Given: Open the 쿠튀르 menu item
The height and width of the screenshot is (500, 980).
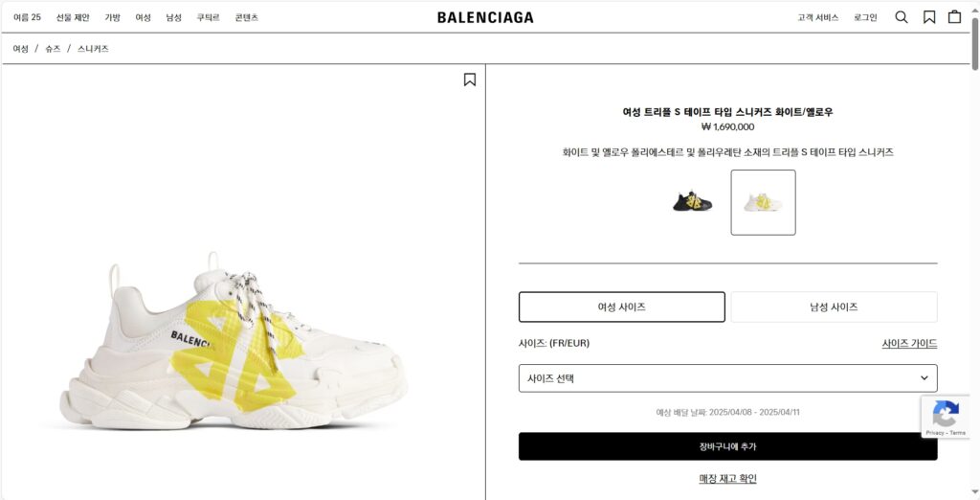Looking at the screenshot, I should pyautogui.click(x=208, y=17).
